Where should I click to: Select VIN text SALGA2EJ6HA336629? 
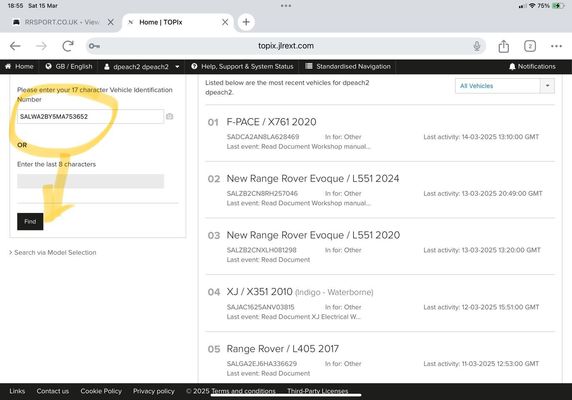click(x=262, y=364)
